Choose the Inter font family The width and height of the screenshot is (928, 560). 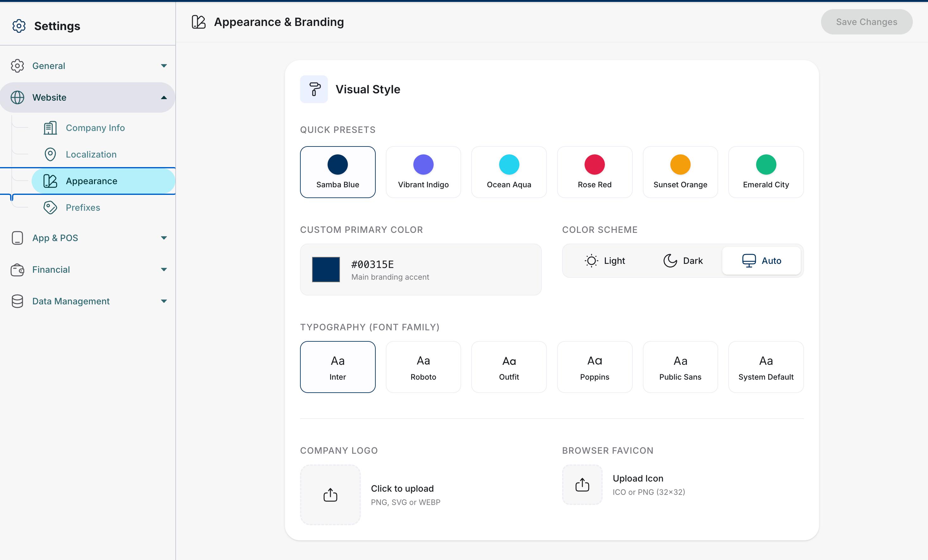[338, 367]
